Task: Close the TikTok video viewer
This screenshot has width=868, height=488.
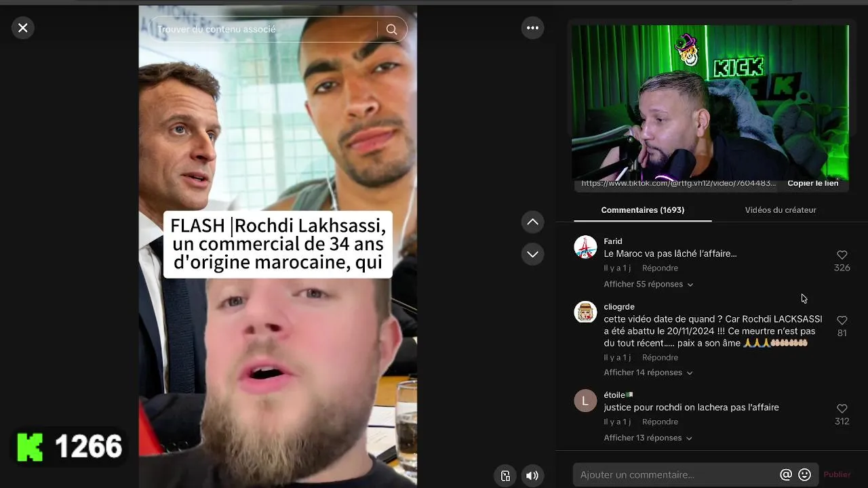Action: [x=23, y=28]
